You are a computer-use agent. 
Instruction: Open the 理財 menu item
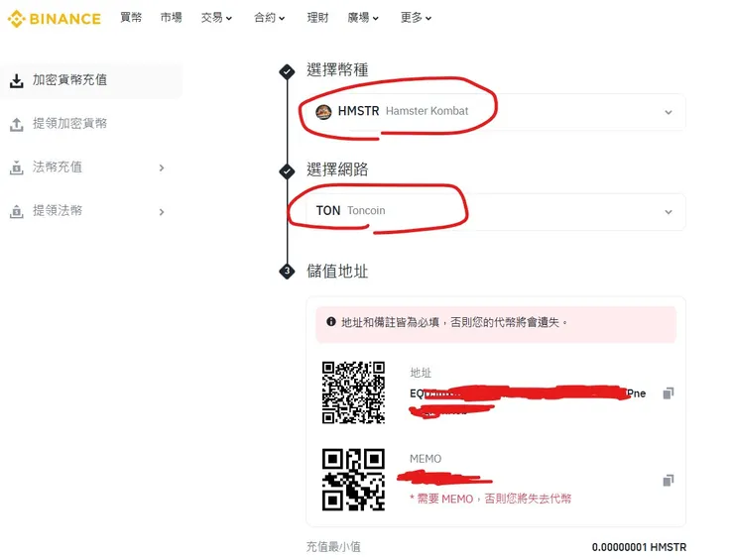click(317, 18)
